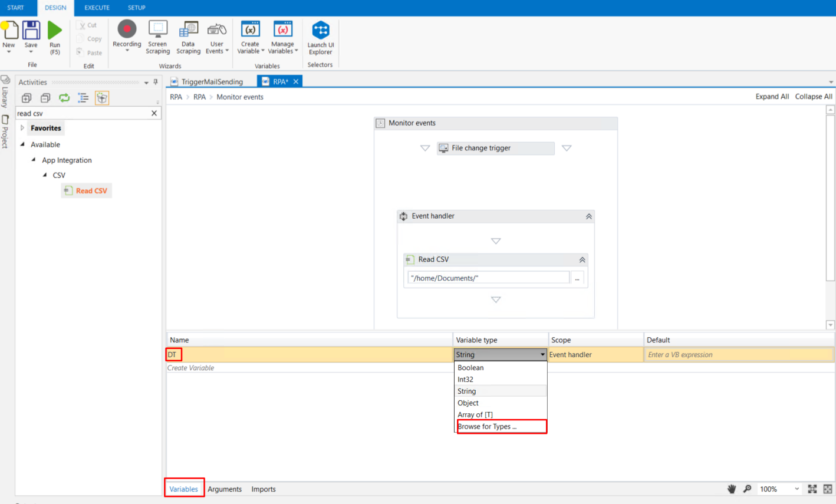Launch UI Explorer
The width and height of the screenshot is (836, 504).
(x=321, y=31)
